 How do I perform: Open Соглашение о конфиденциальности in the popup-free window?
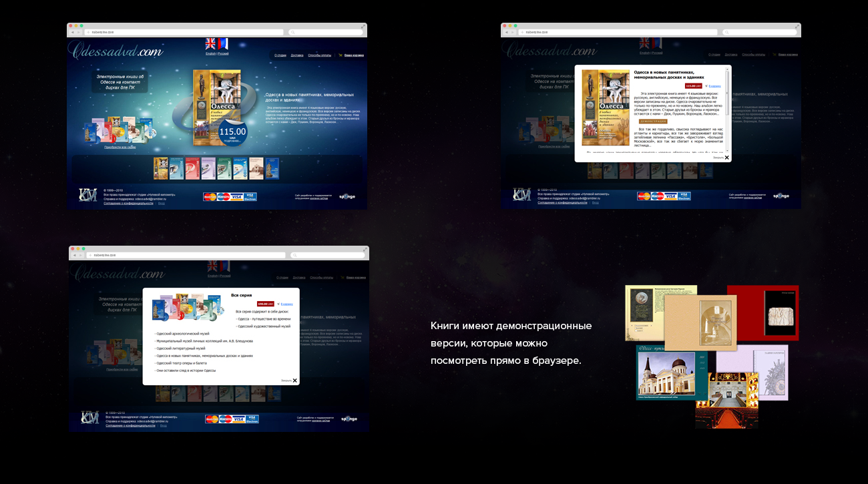(x=128, y=203)
